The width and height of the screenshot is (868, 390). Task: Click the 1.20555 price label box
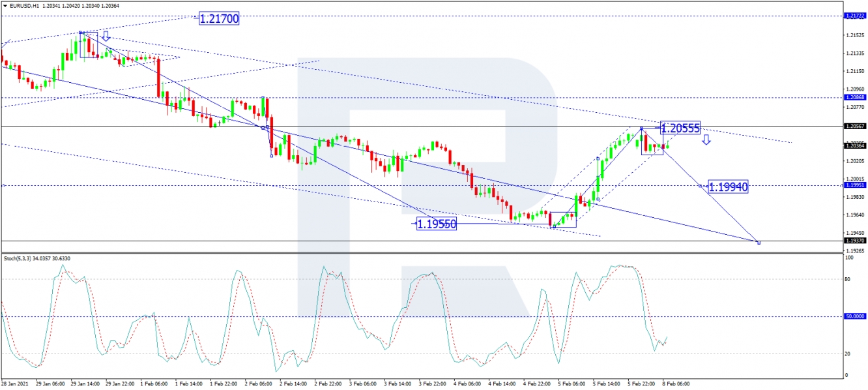pos(680,128)
